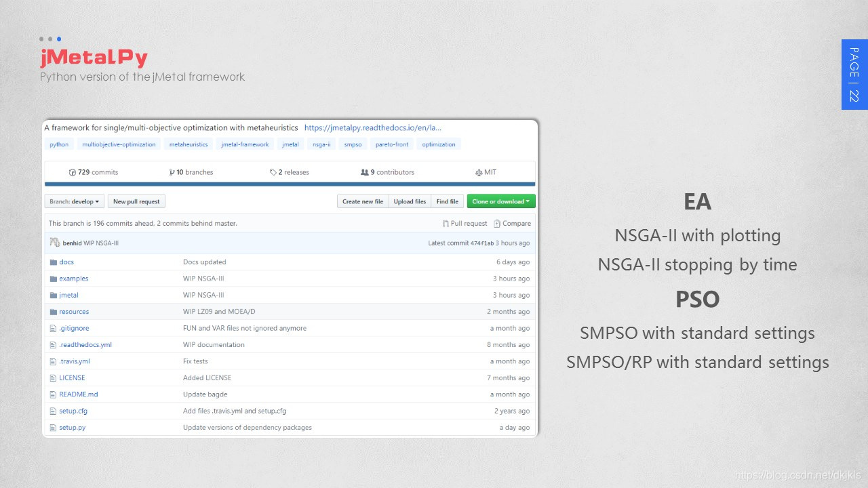
Task: Click the branches fork icon
Action: pos(172,172)
